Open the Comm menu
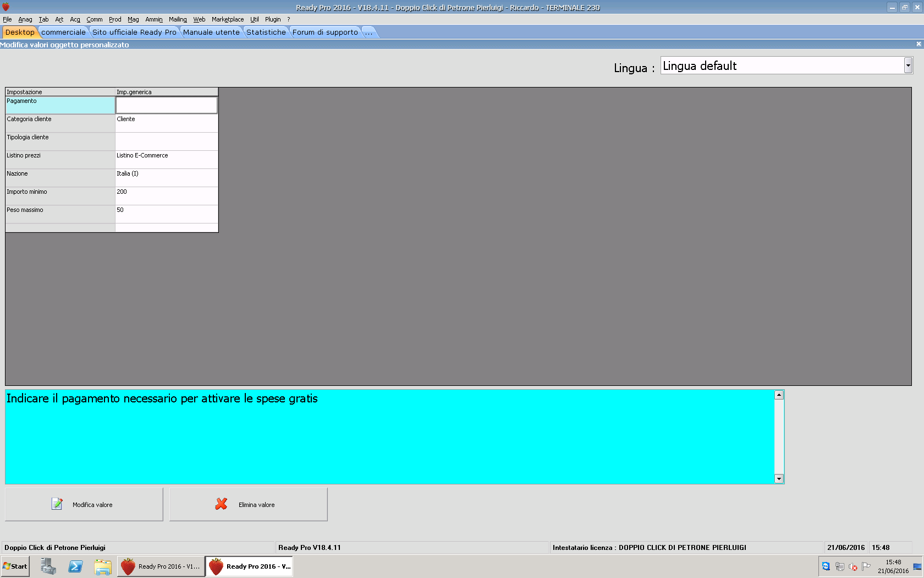Image resolution: width=924 pixels, height=578 pixels. (x=95, y=19)
